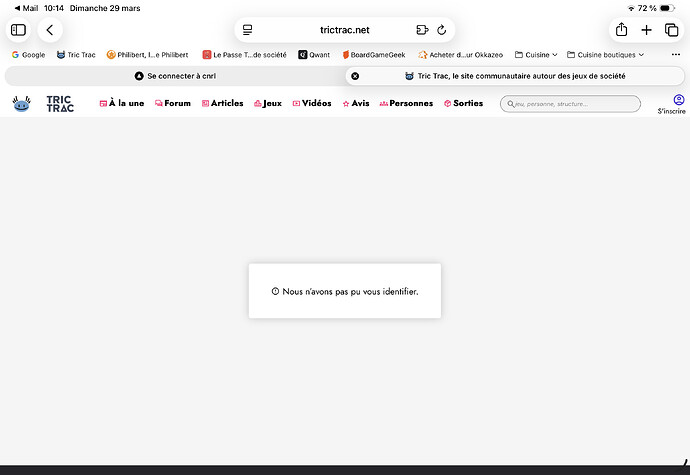Return to Mail app from status bar
The image size is (690, 475).
[x=25, y=7]
